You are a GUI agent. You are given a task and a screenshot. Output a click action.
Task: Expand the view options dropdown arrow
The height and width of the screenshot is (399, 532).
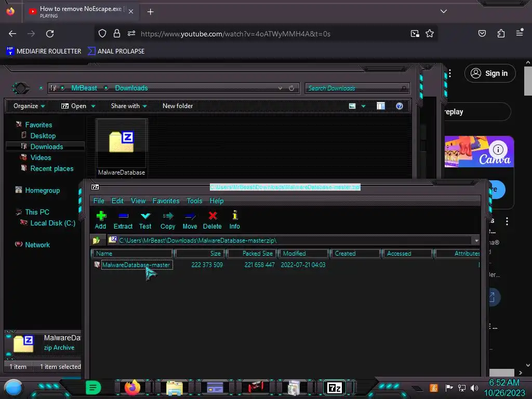363,106
